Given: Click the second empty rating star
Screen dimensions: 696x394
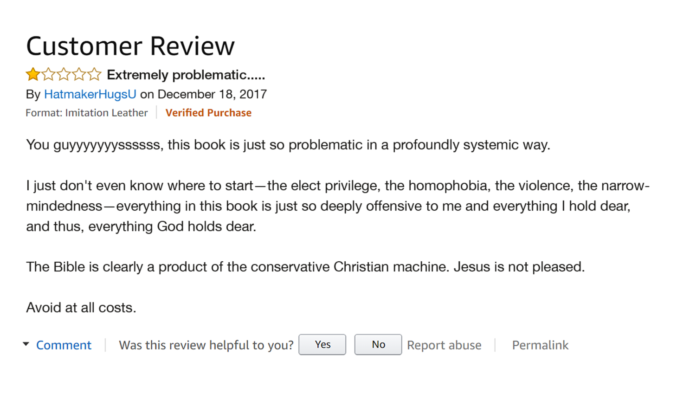Looking at the screenshot, I should [48, 74].
